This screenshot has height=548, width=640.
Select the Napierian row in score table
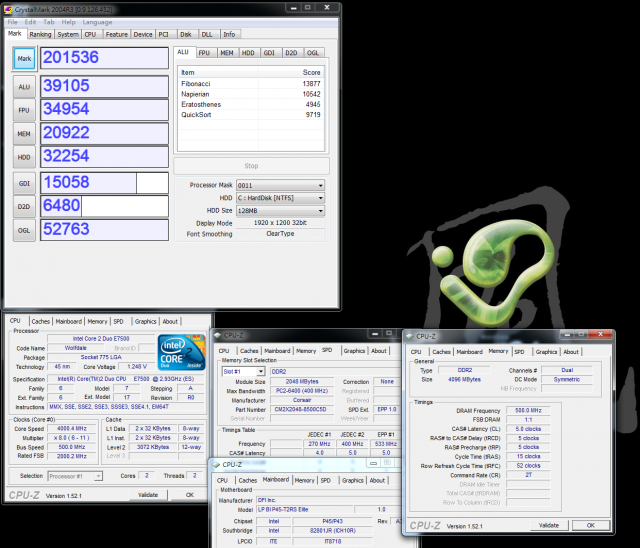click(x=251, y=94)
